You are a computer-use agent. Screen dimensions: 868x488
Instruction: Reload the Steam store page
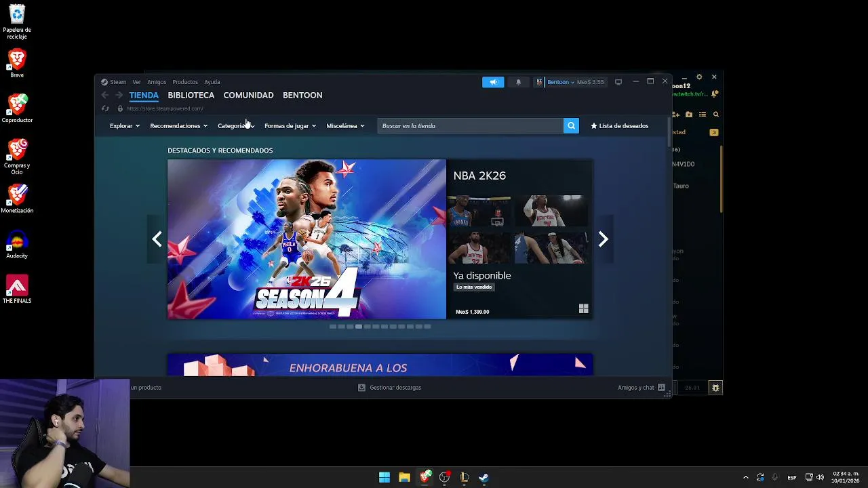click(x=105, y=108)
